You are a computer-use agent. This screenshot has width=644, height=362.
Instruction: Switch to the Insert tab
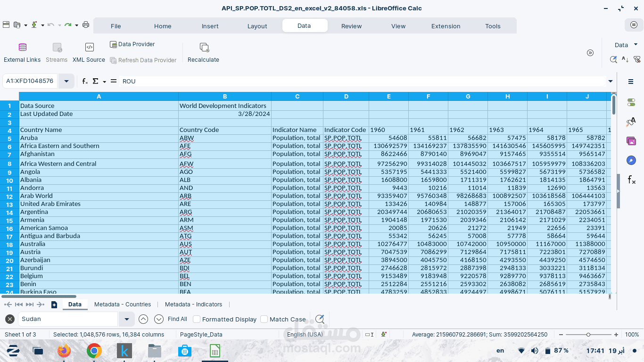[x=210, y=26]
